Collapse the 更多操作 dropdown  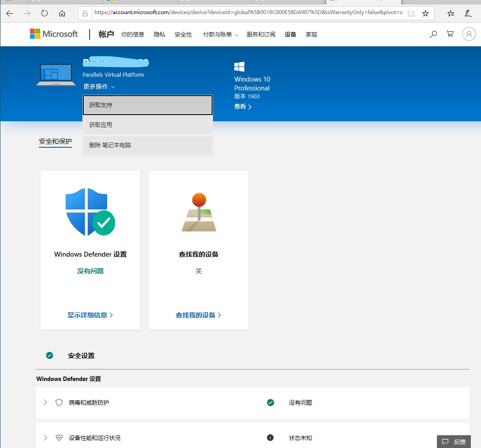[x=99, y=87]
